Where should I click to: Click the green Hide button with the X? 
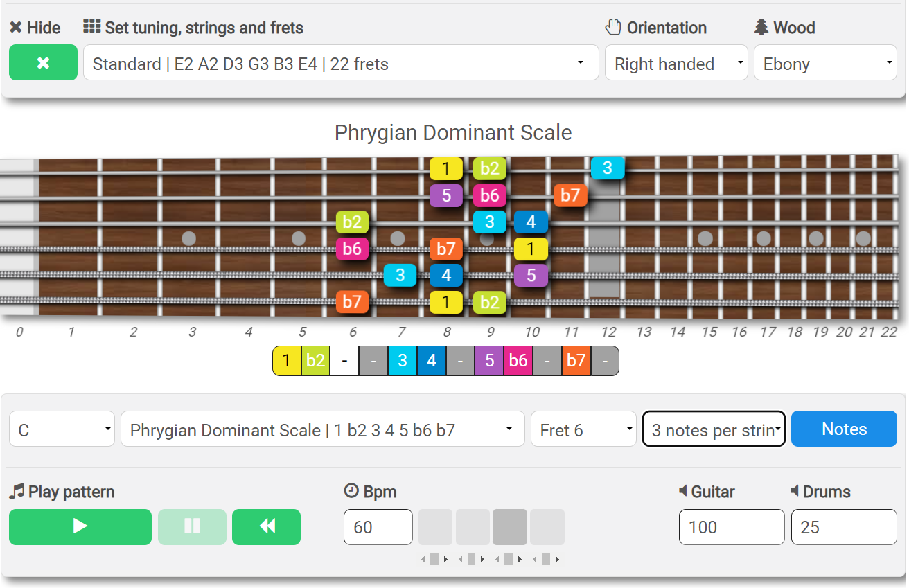point(43,63)
